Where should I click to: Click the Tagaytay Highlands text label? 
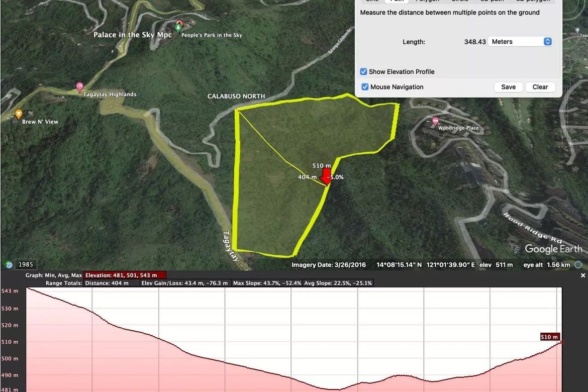(x=110, y=94)
